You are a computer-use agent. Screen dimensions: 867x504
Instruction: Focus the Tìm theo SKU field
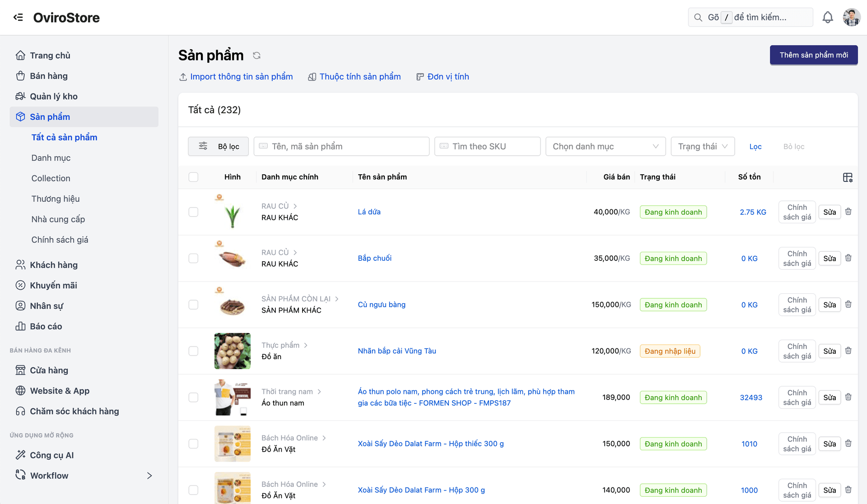[x=487, y=146]
